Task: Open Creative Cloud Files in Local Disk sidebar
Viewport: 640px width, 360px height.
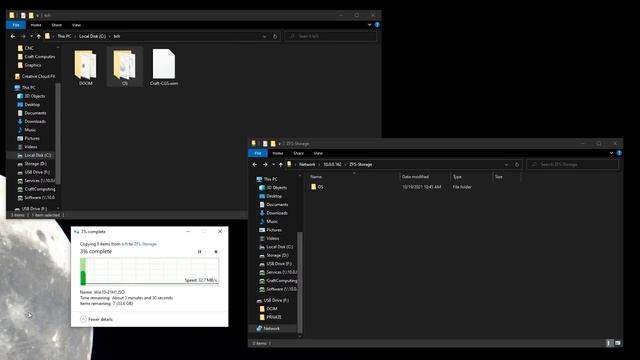Action: 35,76
